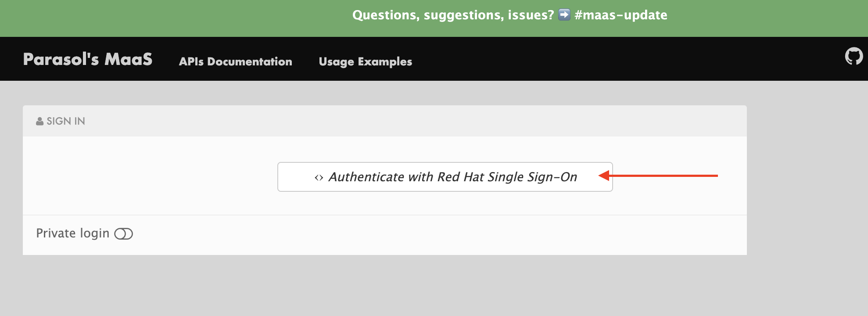Click the empty footer area right of Private login
The image size is (868, 316).
point(439,235)
